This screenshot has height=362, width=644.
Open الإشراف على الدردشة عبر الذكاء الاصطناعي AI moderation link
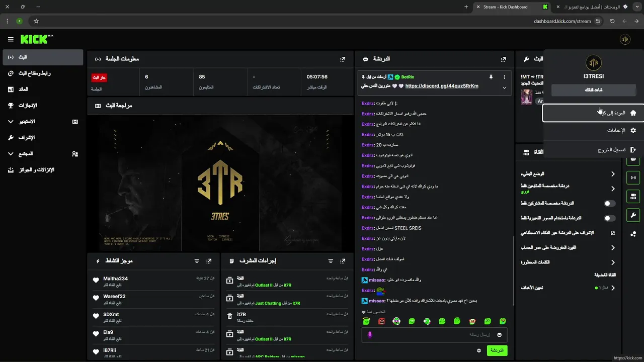pos(568,233)
